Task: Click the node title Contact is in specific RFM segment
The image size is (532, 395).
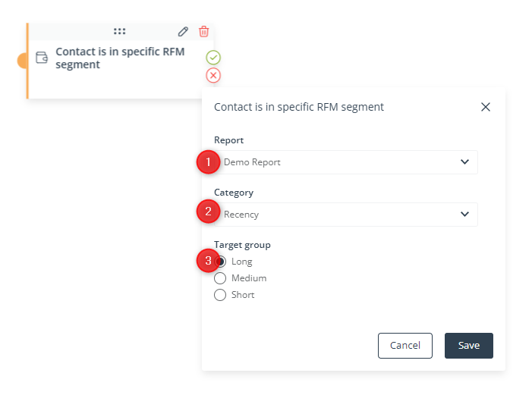Action: click(120, 58)
